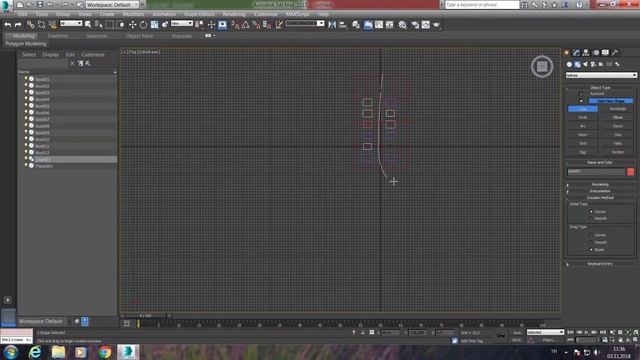The image size is (640, 360).
Task: Select the Select and Link tool
Action: pos(31,25)
